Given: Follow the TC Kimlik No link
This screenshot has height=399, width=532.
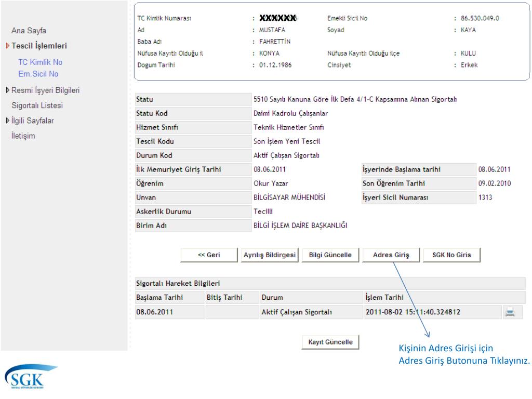Looking at the screenshot, I should point(40,62).
